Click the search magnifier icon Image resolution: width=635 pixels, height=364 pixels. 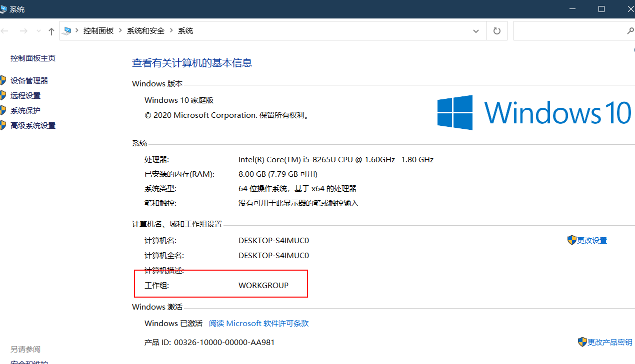click(630, 31)
